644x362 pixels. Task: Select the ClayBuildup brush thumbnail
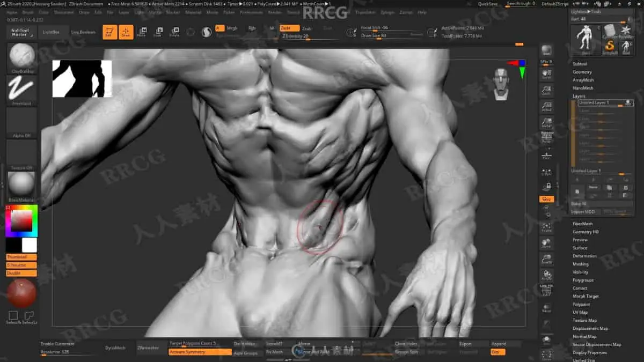pos(22,57)
